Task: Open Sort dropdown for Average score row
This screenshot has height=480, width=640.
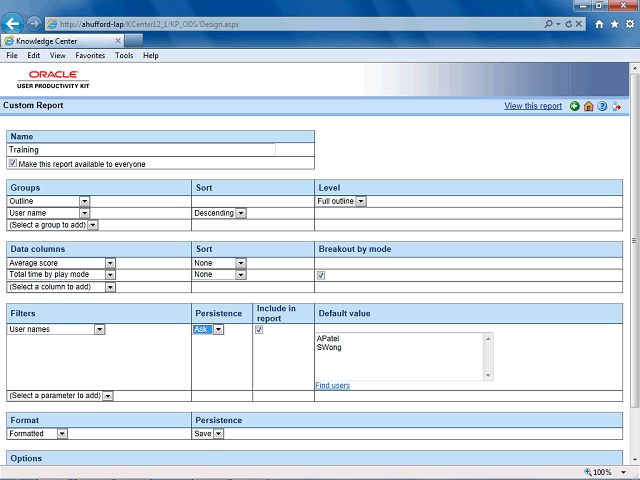Action: coord(241,263)
